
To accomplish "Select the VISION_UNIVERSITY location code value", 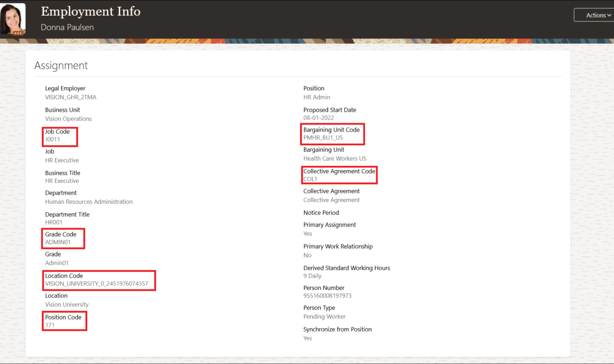I will (x=97, y=284).
